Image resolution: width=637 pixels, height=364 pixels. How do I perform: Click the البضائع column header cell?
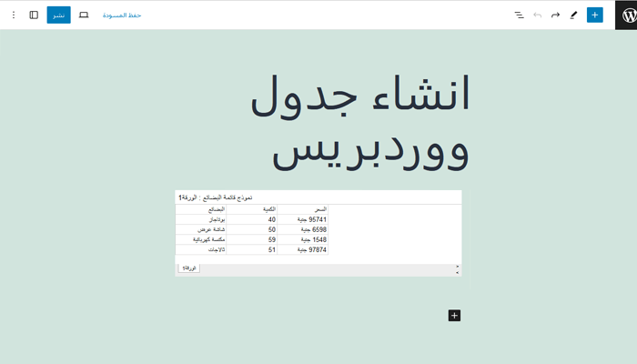pyautogui.click(x=201, y=209)
